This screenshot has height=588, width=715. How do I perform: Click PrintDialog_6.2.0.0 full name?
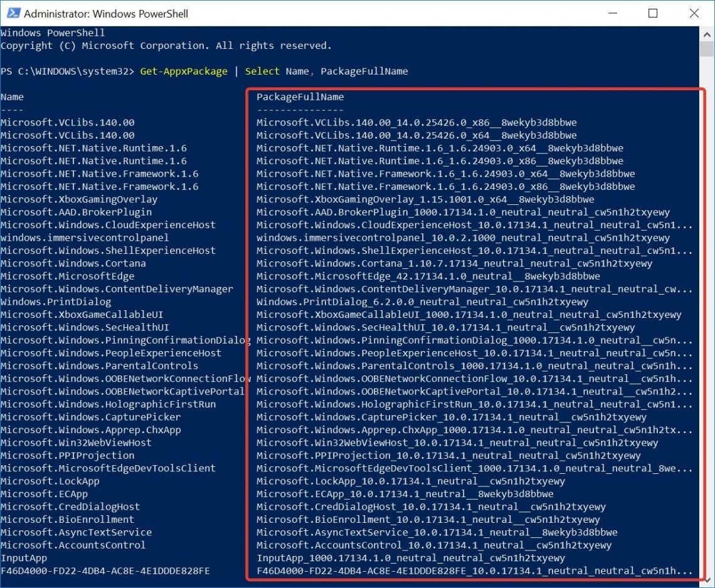(x=422, y=302)
